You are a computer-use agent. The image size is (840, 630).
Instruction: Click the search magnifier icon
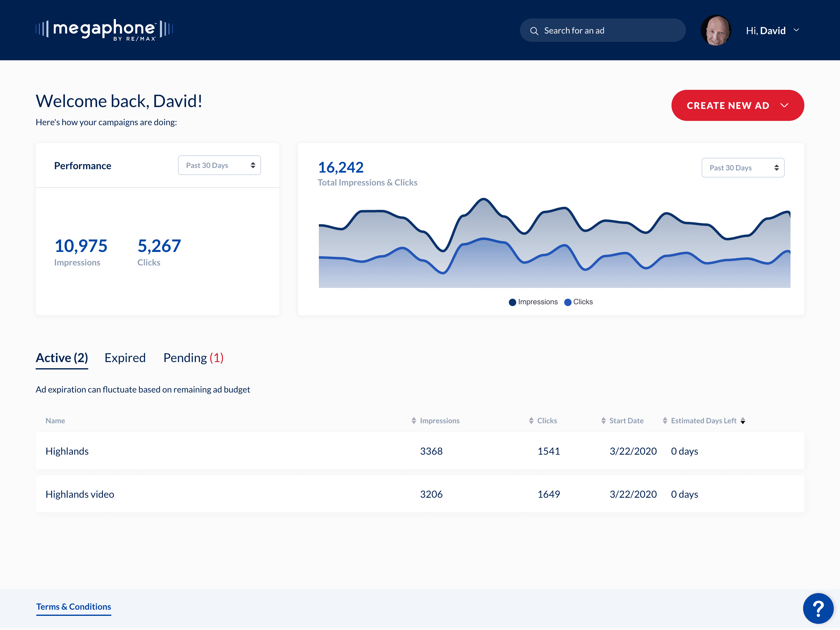(534, 31)
